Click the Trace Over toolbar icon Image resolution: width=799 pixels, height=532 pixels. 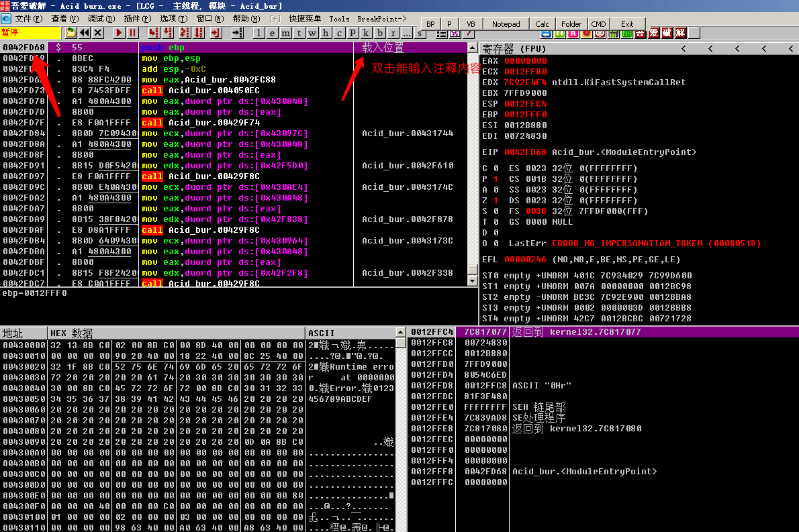[x=198, y=33]
